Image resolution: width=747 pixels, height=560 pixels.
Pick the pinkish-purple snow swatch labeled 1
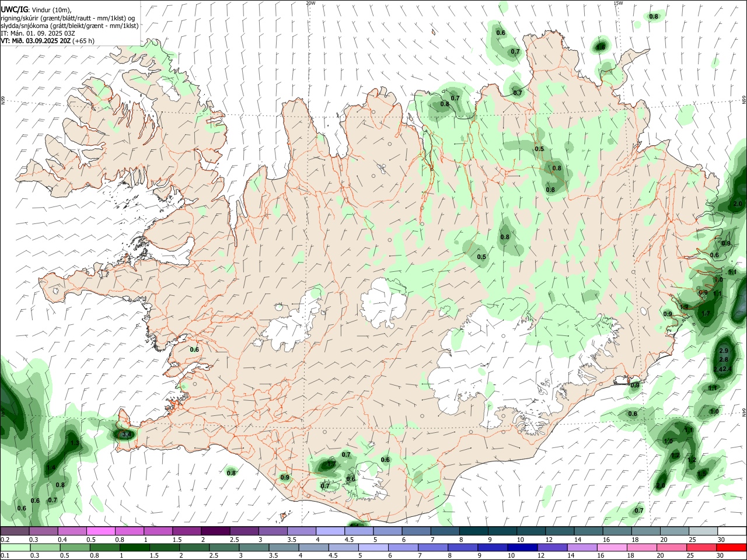[158, 531]
